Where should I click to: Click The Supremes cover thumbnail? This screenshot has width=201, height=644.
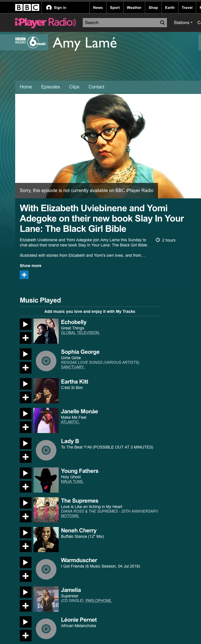tap(46, 510)
